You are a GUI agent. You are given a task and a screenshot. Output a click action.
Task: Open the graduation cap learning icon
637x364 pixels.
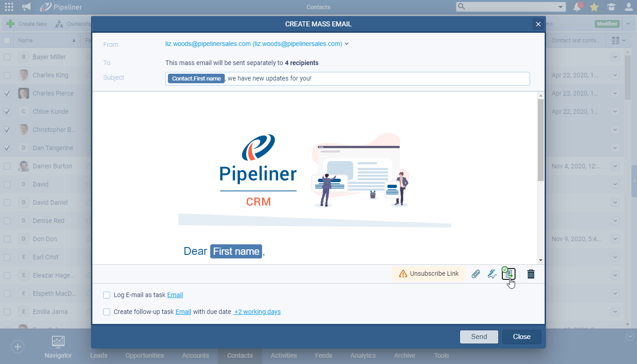tap(612, 7)
